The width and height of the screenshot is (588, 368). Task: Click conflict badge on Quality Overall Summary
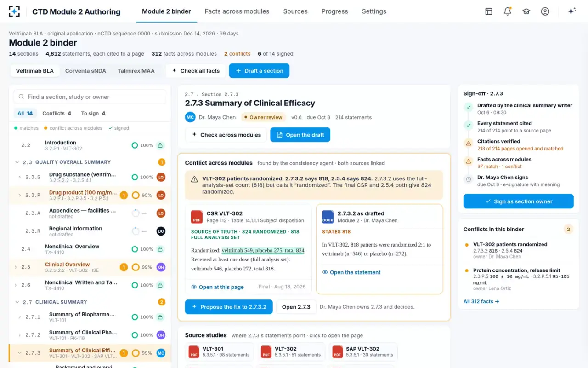162,162
